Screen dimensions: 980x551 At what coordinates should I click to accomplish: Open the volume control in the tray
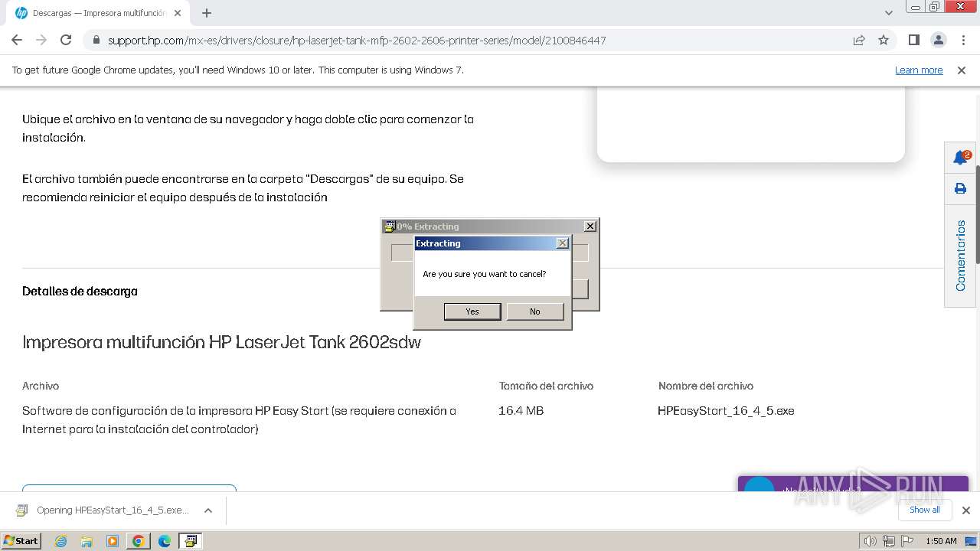(870, 541)
